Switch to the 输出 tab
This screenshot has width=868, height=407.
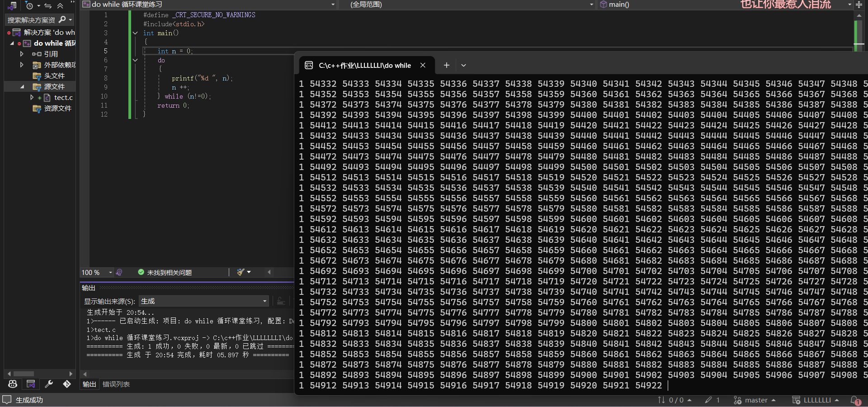89,384
